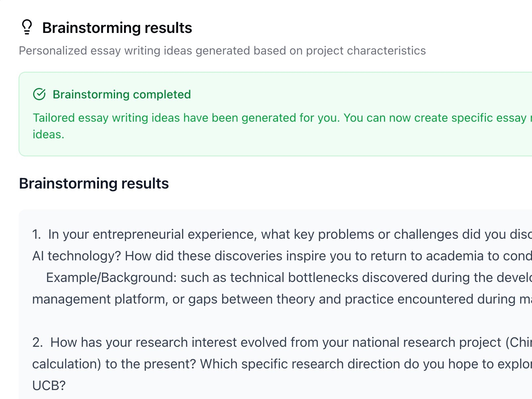This screenshot has height=399, width=532.
Task: Click the second "Brainstorming results" section heading
Action: [94, 184]
